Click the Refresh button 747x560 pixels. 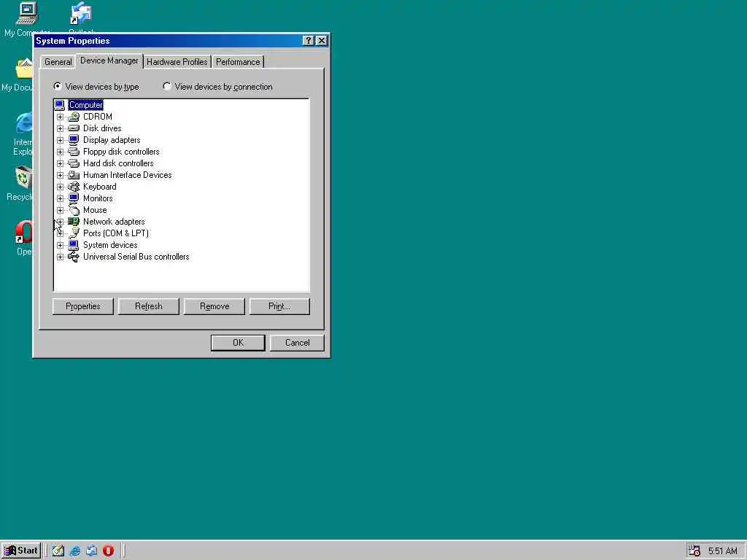tap(149, 306)
